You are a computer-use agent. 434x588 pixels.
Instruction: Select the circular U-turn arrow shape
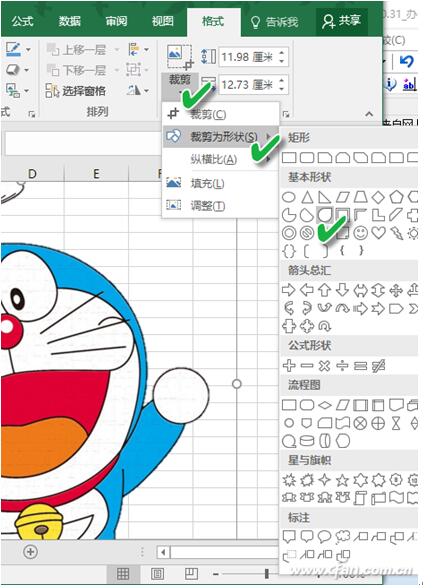point(324,326)
